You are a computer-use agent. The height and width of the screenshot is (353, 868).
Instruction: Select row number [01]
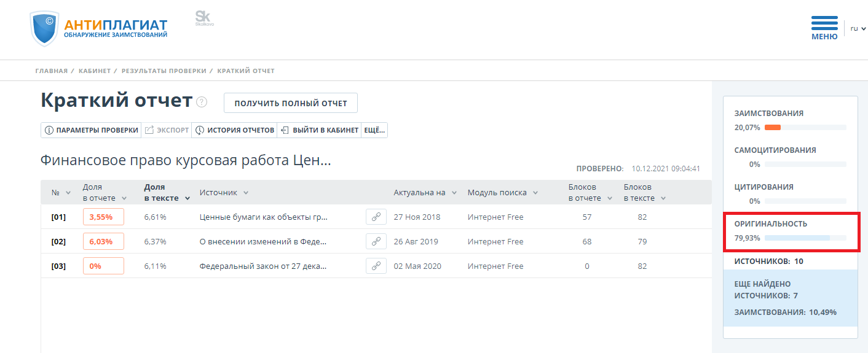pos(58,217)
